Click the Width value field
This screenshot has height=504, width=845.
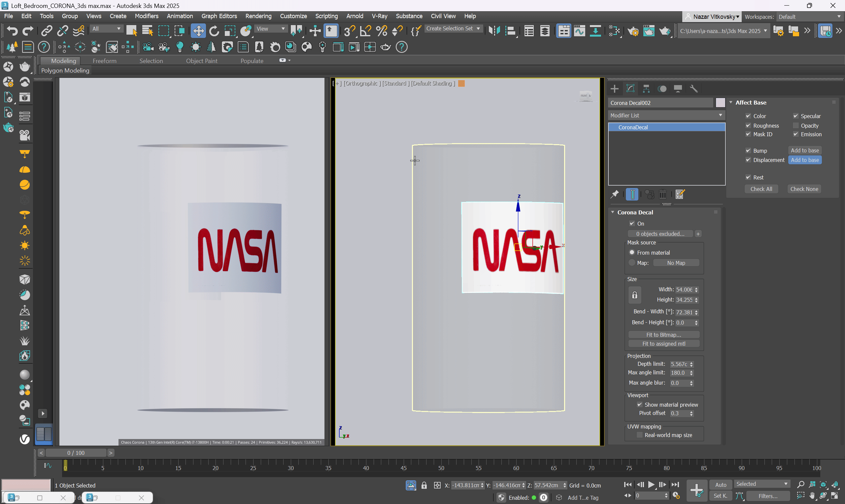tap(684, 290)
